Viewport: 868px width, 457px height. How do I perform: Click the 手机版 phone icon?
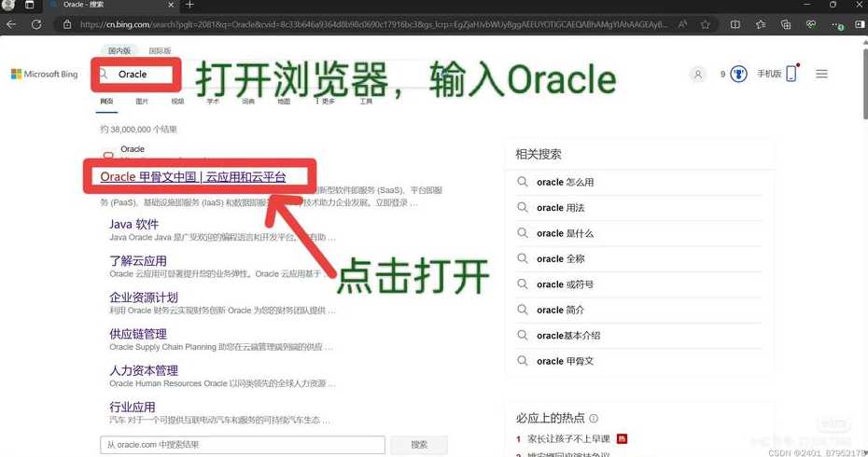791,74
